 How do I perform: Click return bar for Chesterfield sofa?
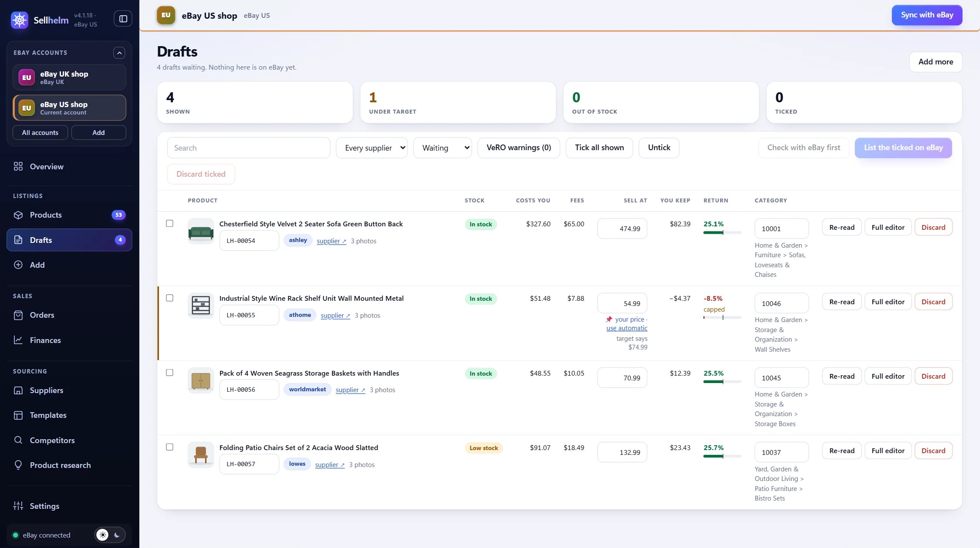pyautogui.click(x=722, y=233)
